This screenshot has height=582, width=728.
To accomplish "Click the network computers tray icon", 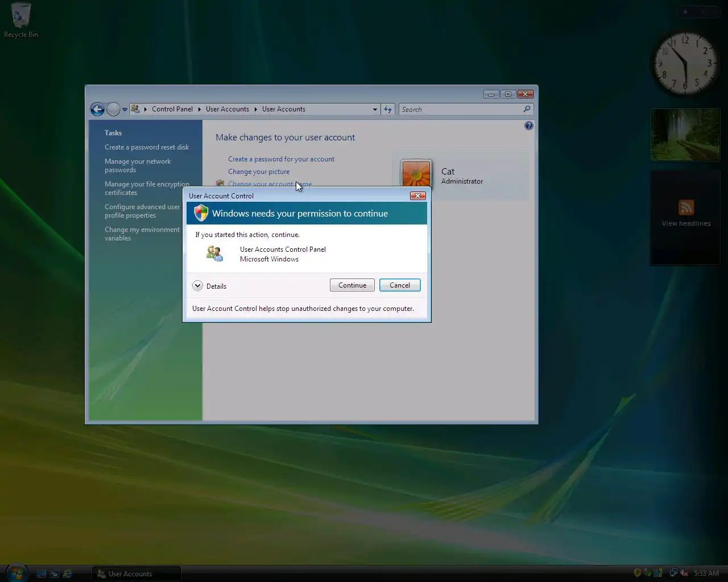I will click(x=673, y=573).
